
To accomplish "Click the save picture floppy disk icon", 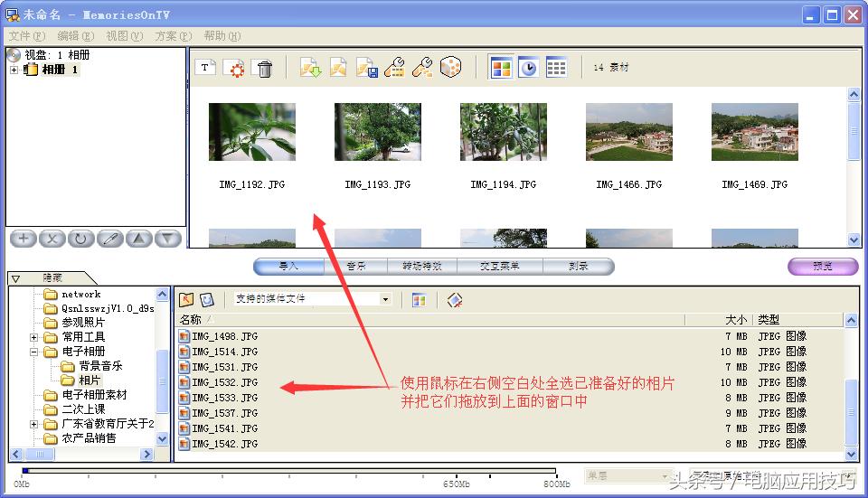I will 366,68.
